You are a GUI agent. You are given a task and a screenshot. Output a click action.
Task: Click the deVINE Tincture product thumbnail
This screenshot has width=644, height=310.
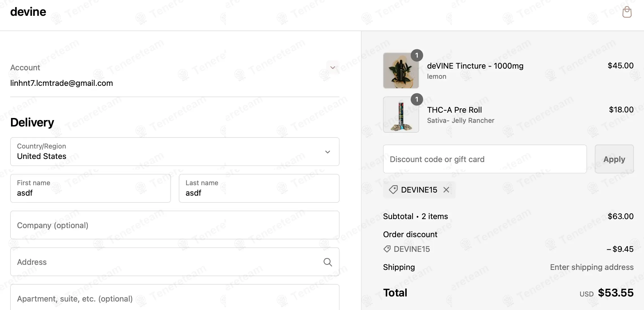(401, 71)
